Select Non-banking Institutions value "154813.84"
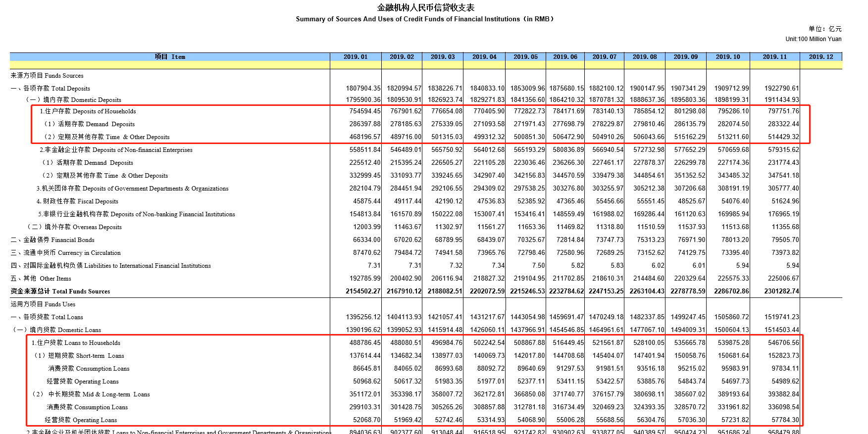The width and height of the screenshot is (868, 434). coord(365,214)
